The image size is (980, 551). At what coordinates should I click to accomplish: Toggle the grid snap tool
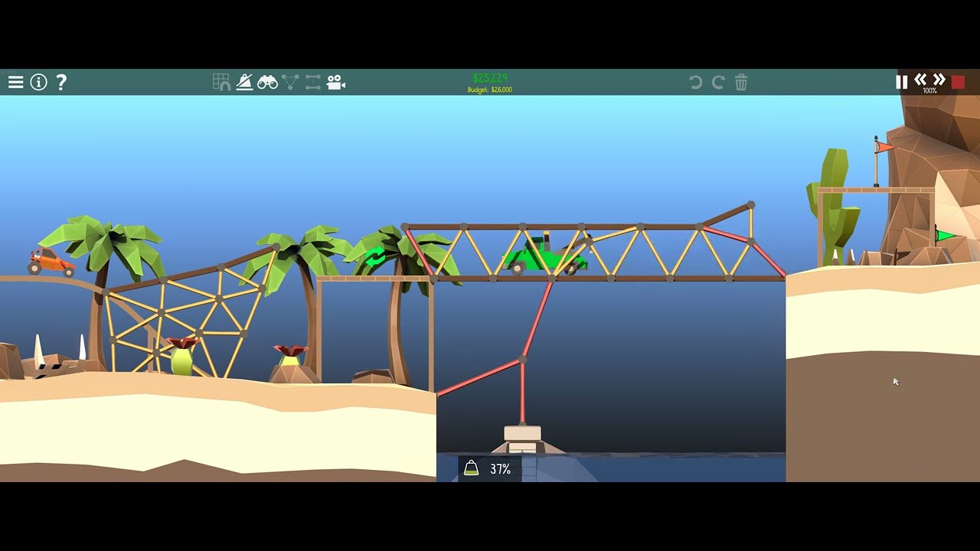point(221,82)
